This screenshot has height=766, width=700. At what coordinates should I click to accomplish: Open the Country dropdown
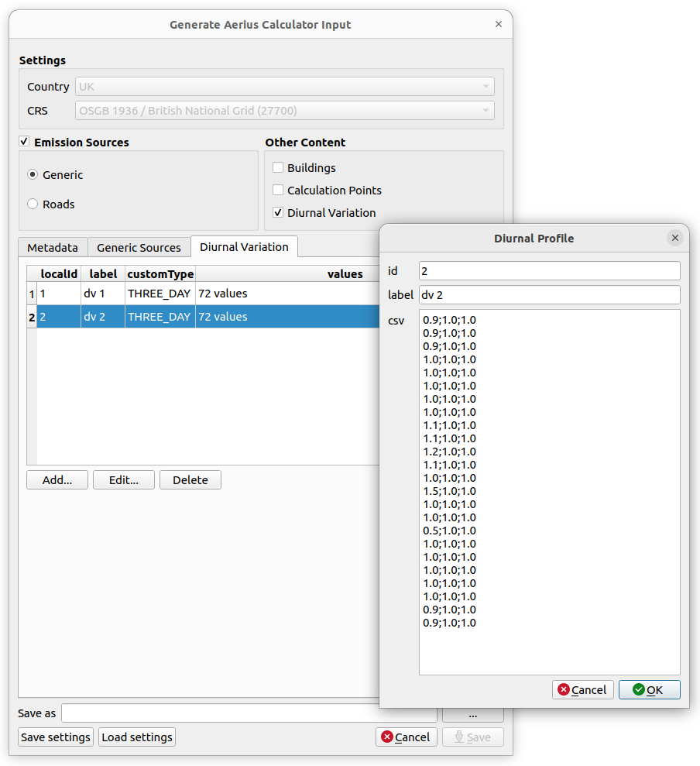(284, 87)
